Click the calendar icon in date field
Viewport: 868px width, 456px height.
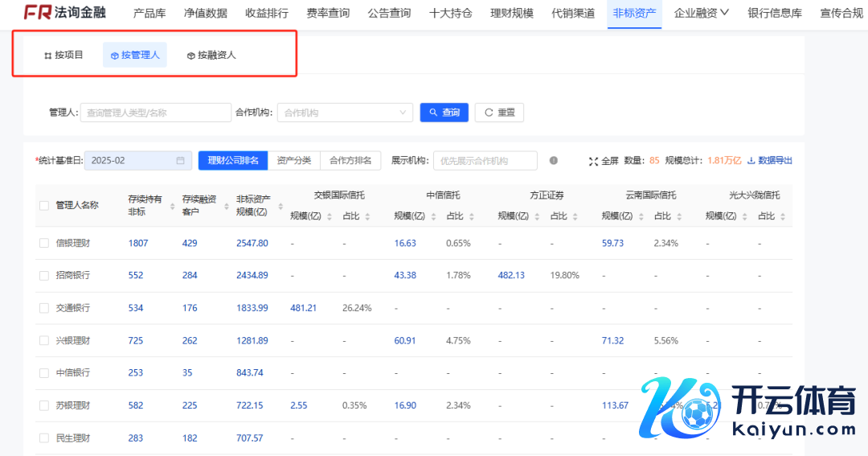180,161
